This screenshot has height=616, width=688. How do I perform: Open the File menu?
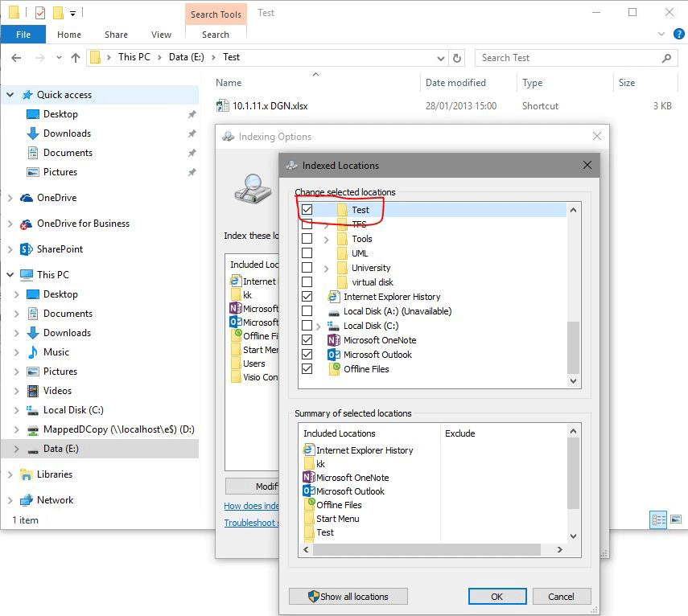tap(23, 35)
